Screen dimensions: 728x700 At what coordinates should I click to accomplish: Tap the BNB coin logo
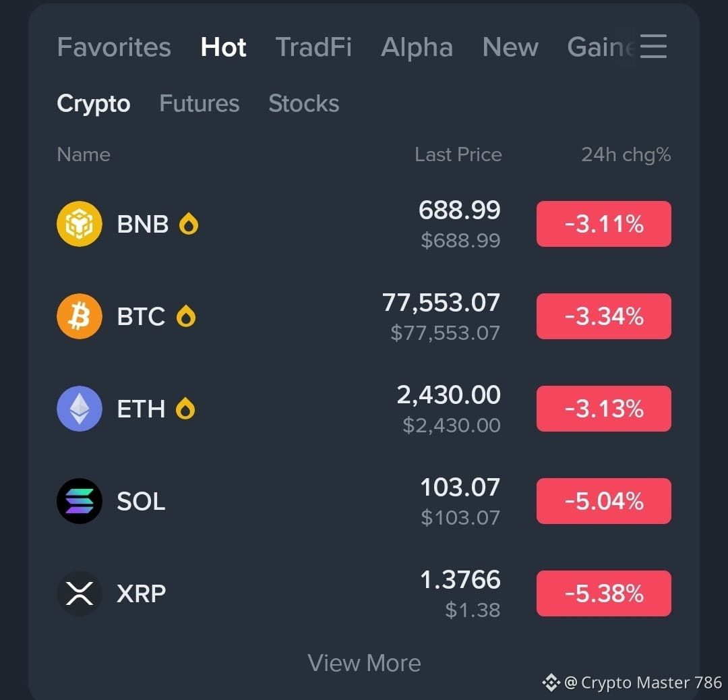[x=80, y=224]
